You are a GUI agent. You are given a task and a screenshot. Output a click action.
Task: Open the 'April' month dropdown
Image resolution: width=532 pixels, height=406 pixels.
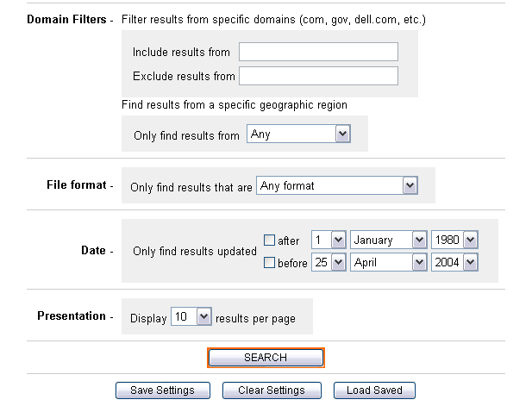pyautogui.click(x=389, y=263)
